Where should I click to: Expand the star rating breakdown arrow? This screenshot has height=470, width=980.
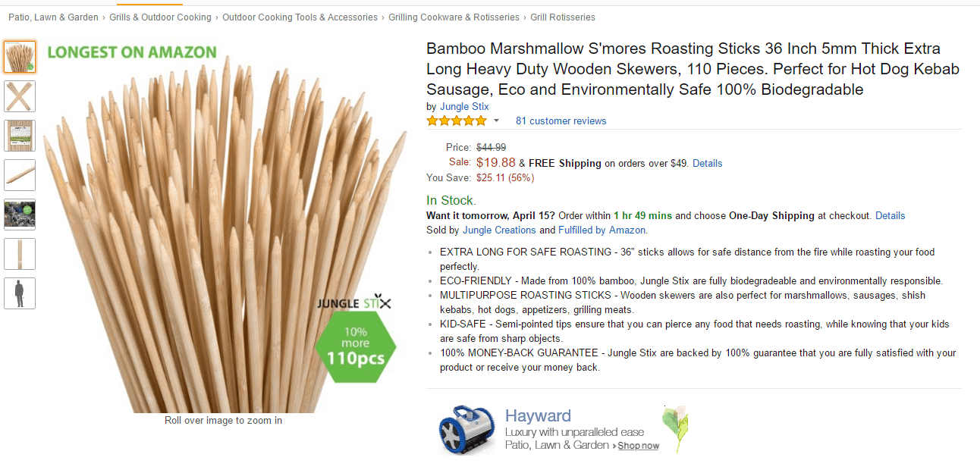497,121
